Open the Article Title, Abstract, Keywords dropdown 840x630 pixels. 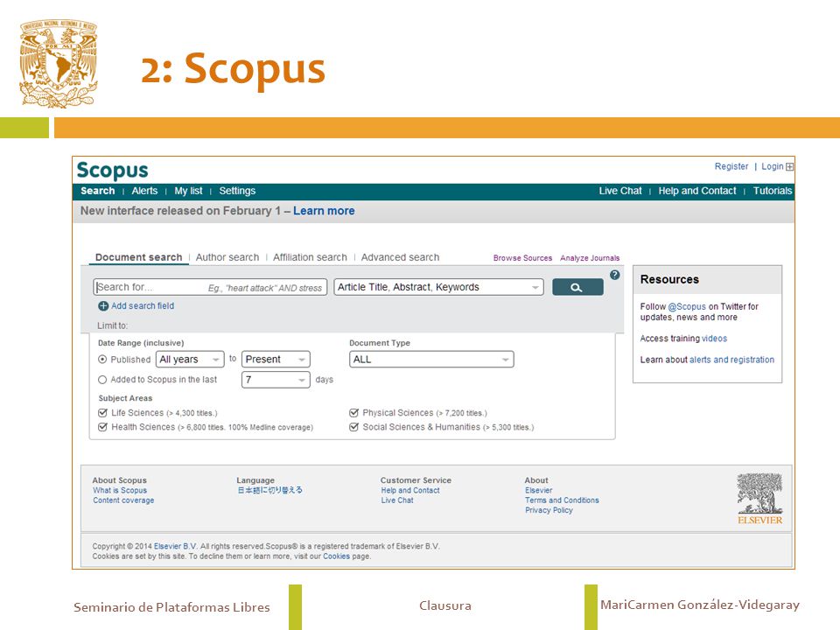[438, 287]
